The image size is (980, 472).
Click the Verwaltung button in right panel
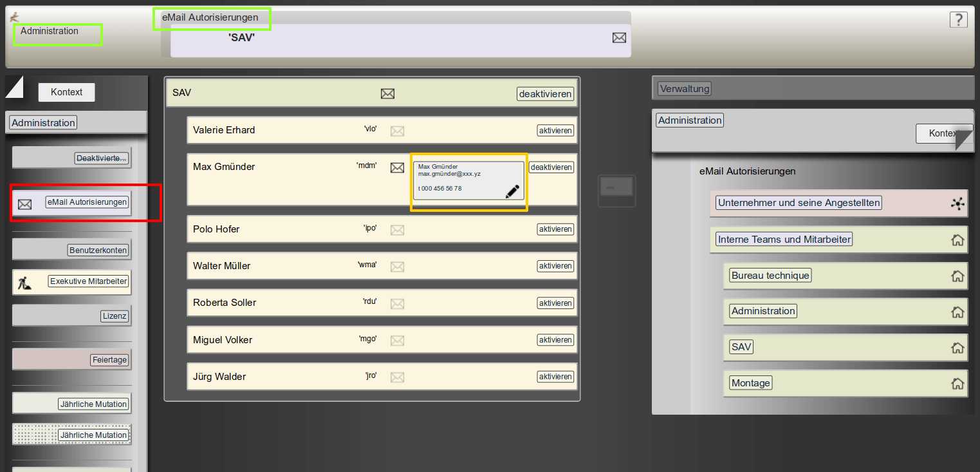pos(684,89)
